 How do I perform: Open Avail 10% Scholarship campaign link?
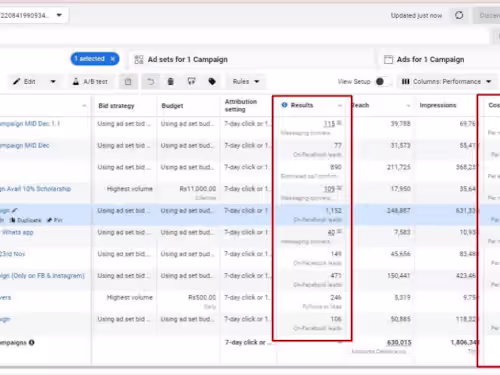click(x=35, y=189)
